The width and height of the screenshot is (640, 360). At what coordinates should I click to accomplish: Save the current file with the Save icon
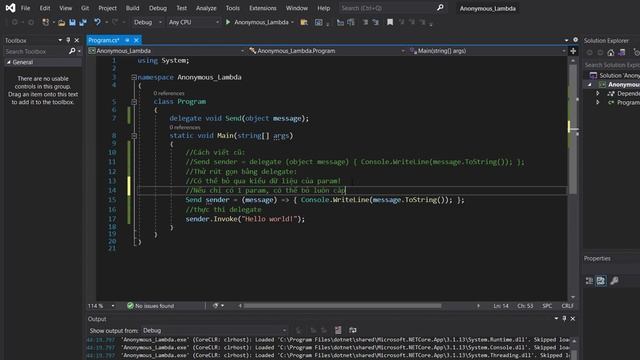[x=72, y=22]
